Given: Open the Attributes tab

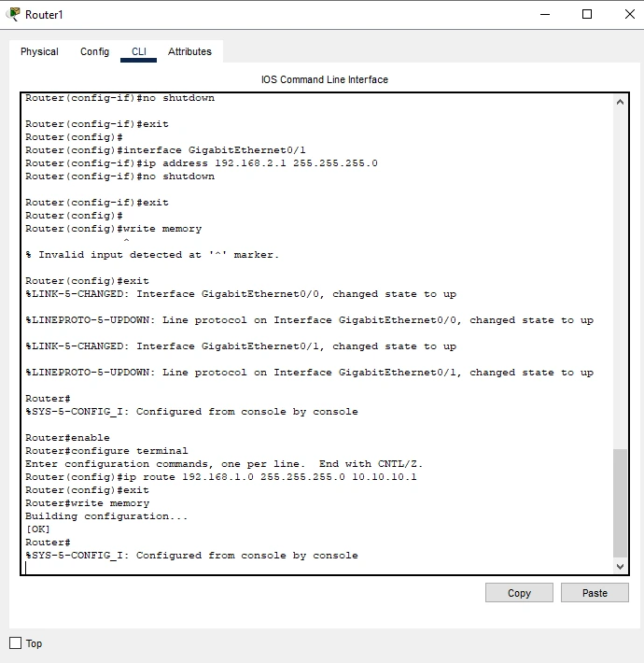Looking at the screenshot, I should coord(189,51).
